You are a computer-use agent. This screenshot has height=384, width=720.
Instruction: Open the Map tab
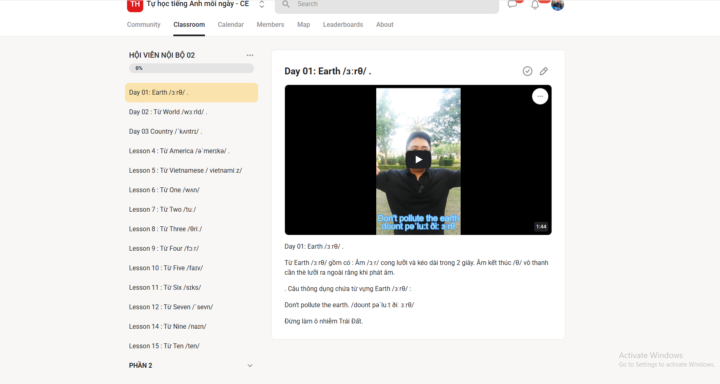click(x=304, y=25)
